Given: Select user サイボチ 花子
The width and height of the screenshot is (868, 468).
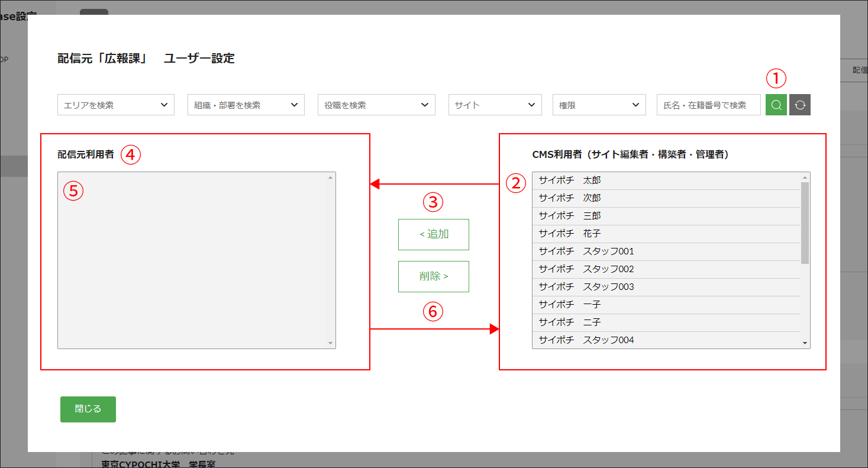Looking at the screenshot, I should pos(666,234).
